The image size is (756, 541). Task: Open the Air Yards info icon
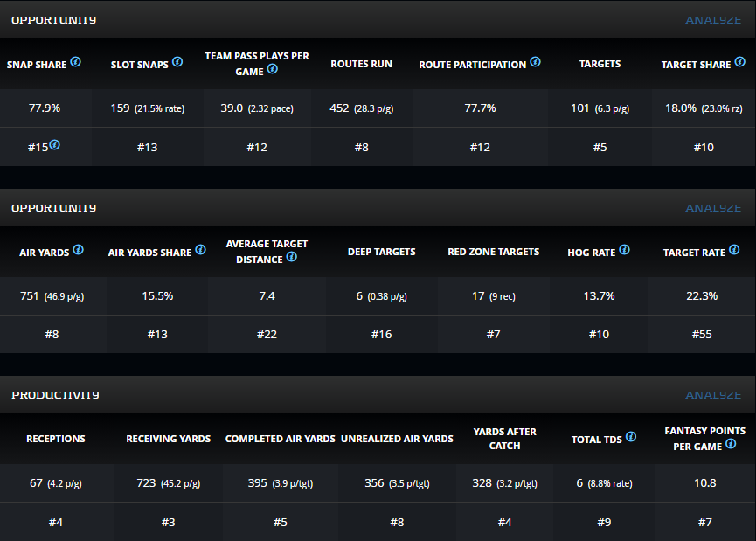click(x=79, y=250)
